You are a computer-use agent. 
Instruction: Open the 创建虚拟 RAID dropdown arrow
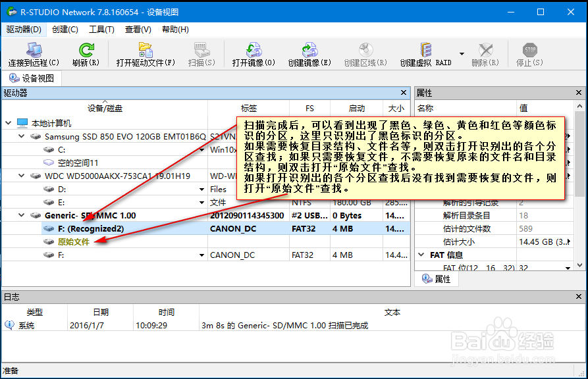coord(462,54)
